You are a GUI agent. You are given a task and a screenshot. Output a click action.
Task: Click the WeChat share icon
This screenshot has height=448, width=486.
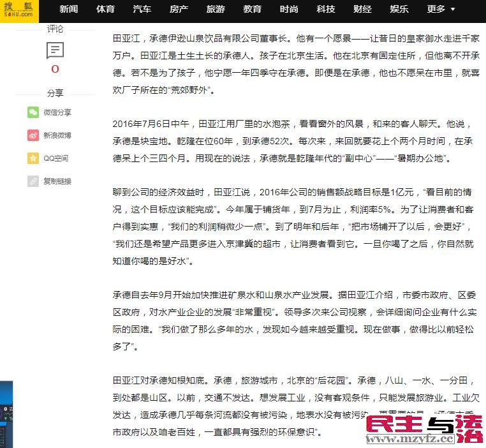click(x=33, y=112)
